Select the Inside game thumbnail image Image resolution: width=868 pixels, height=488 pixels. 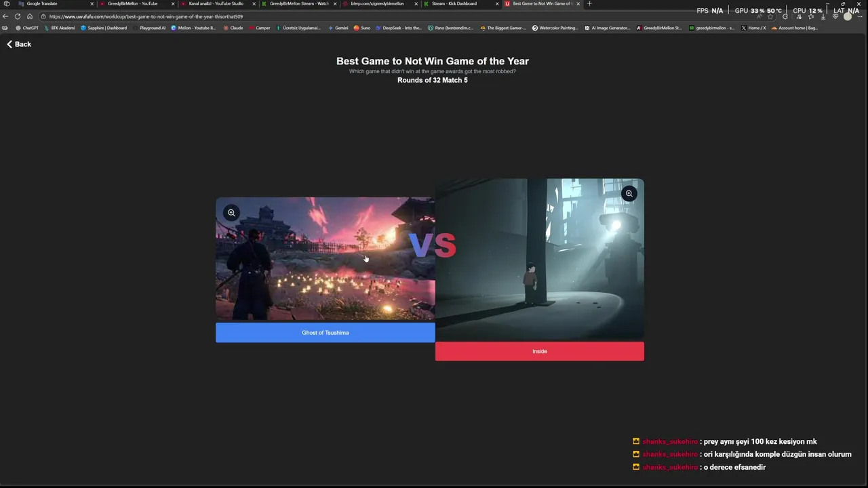(540, 259)
